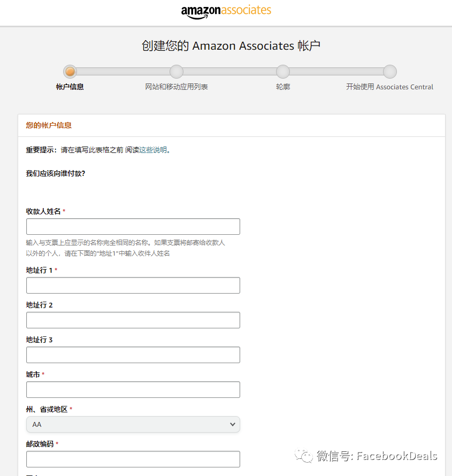This screenshot has height=476, width=452.
Task: Select the 地址行 3 input box
Action: (x=133, y=355)
